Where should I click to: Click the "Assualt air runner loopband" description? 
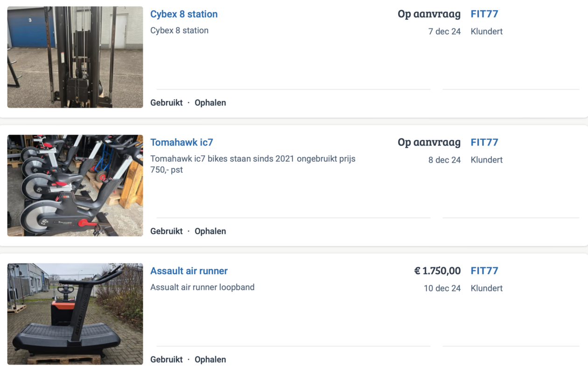(203, 287)
